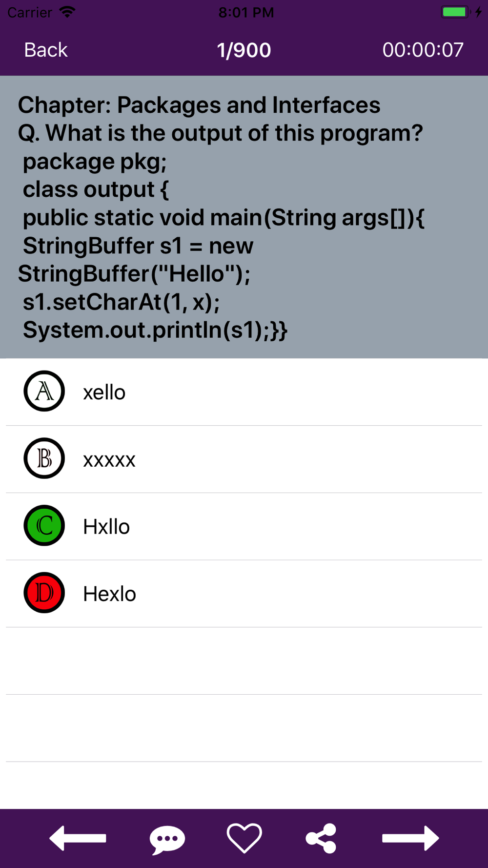The width and height of the screenshot is (488, 868).
Task: Pick the answer text xxxxx
Action: pyautogui.click(x=109, y=460)
